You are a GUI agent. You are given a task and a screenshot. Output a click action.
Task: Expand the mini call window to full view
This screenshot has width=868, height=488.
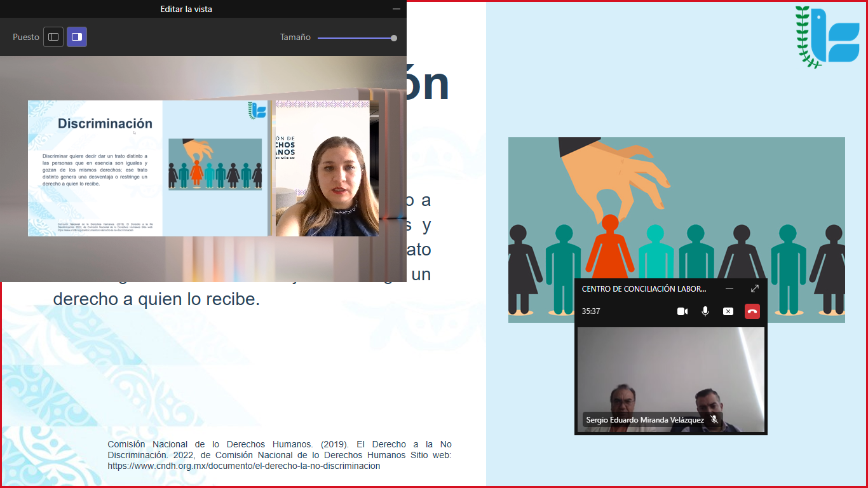[x=755, y=288]
